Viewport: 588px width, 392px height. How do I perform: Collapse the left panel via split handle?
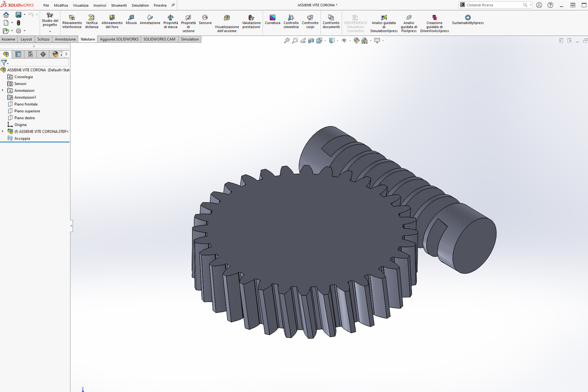point(71,226)
